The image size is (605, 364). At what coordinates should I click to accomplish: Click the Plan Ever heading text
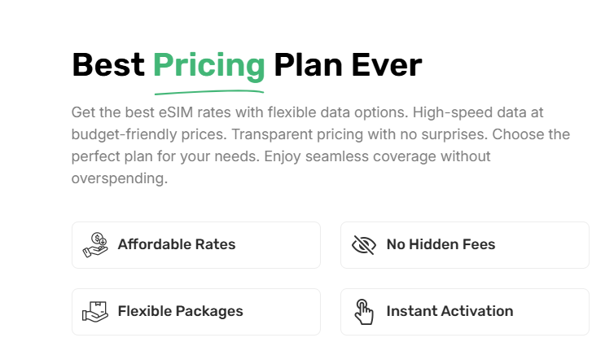coord(348,65)
